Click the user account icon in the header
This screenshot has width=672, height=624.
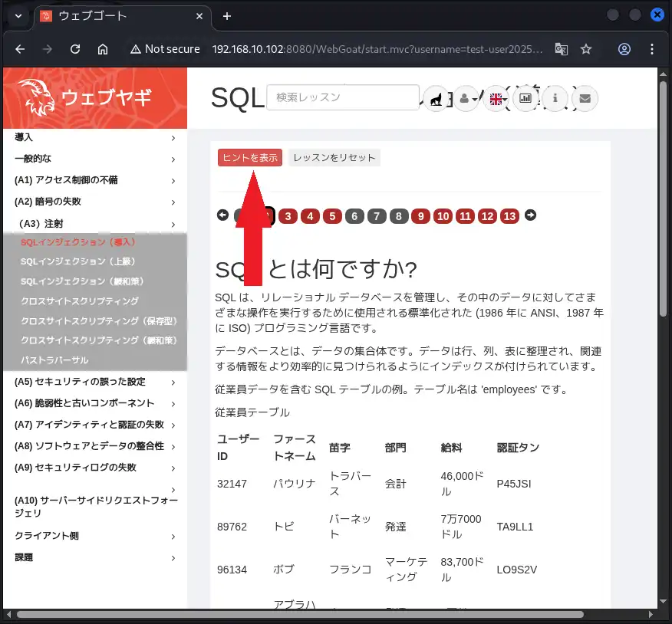point(466,98)
